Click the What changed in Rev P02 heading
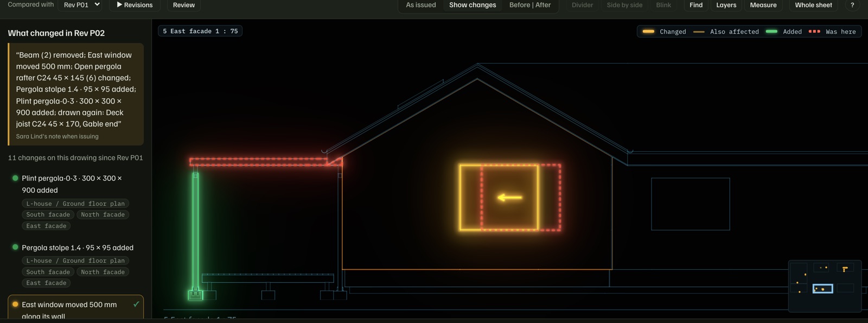Image resolution: width=868 pixels, height=323 pixels. point(56,33)
